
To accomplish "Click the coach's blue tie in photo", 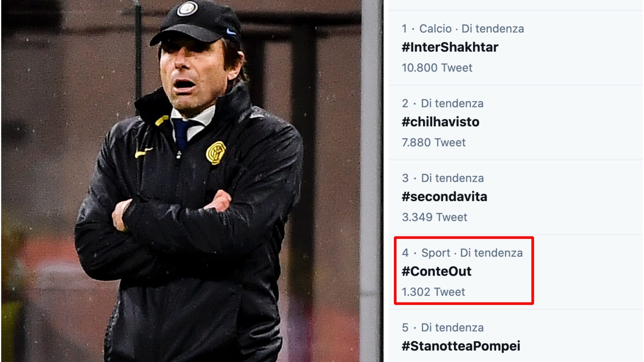I will pos(182,132).
